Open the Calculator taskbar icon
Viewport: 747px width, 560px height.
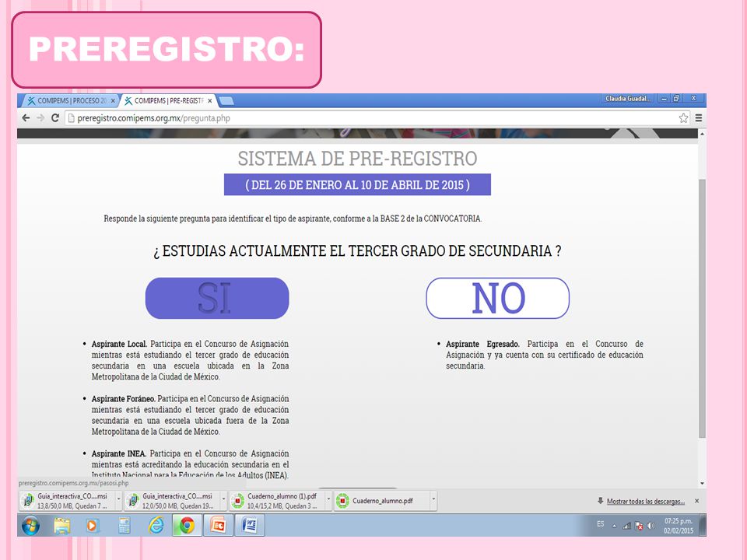point(124,525)
